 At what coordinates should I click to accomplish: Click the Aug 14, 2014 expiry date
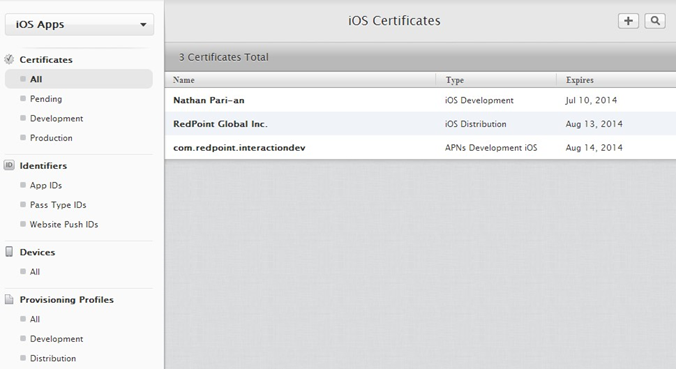click(594, 147)
